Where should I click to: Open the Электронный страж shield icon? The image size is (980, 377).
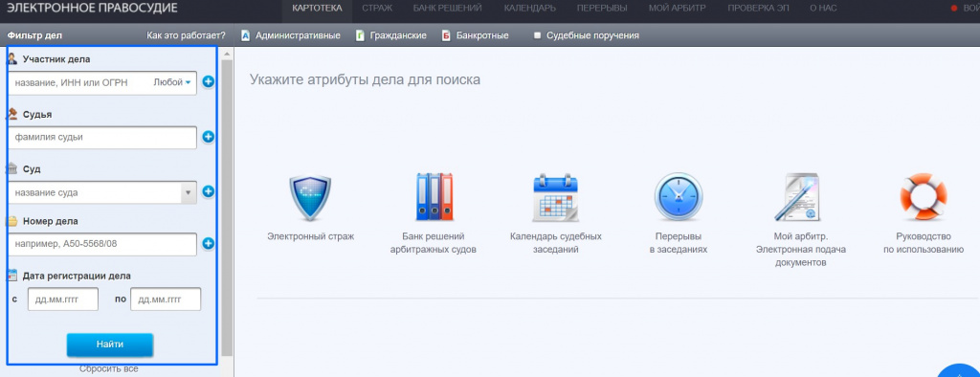tap(310, 198)
